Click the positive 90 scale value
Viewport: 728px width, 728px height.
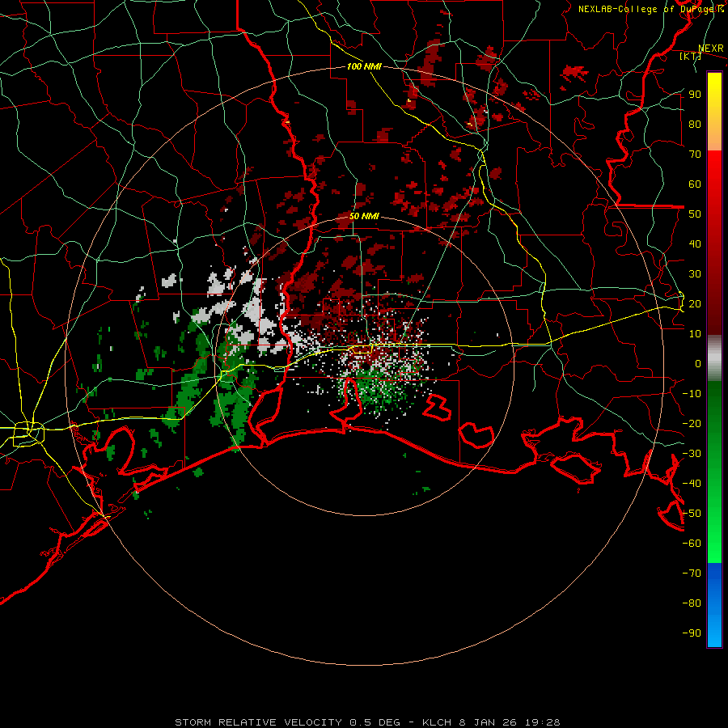(x=695, y=95)
